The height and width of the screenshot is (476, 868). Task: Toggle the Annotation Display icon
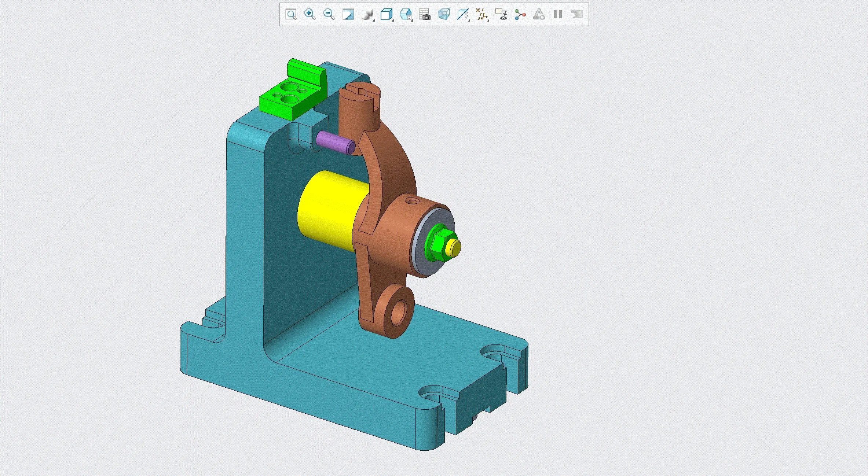(x=501, y=15)
